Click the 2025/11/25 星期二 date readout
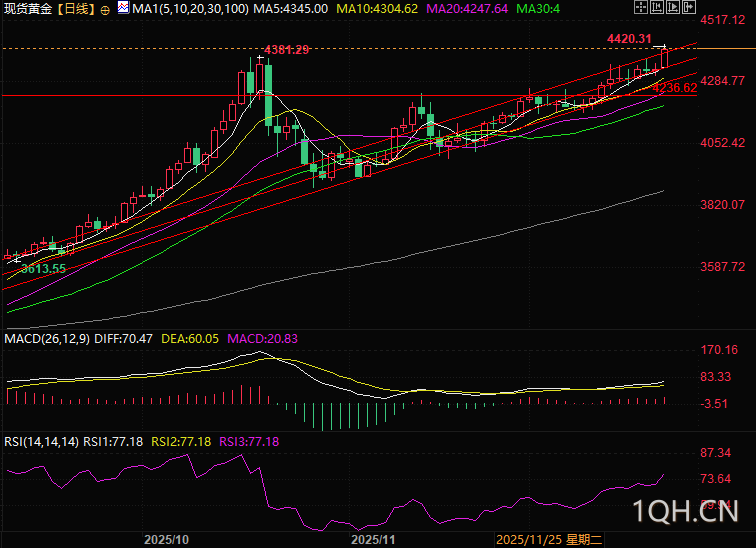Image resolution: width=756 pixels, height=548 pixels. tap(549, 539)
